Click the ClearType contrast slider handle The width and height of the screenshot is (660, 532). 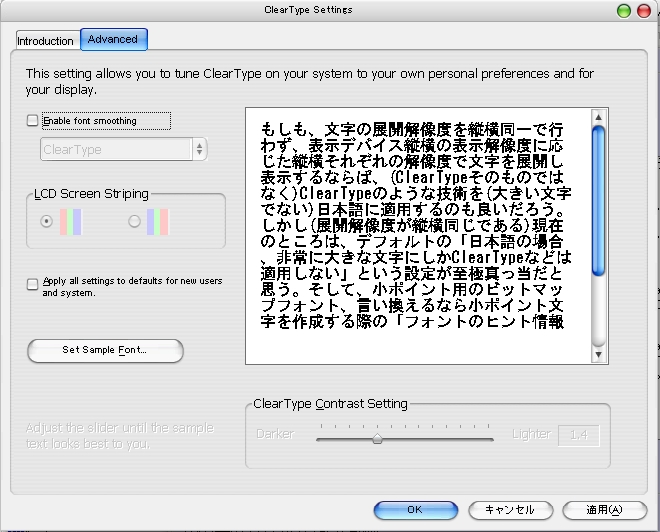pyautogui.click(x=377, y=437)
